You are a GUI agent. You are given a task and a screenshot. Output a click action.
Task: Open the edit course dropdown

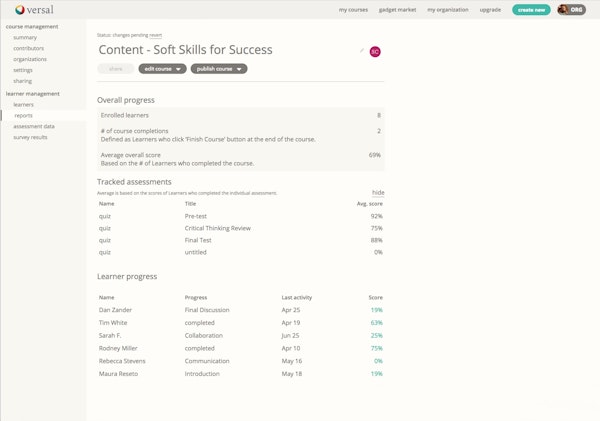pos(162,69)
